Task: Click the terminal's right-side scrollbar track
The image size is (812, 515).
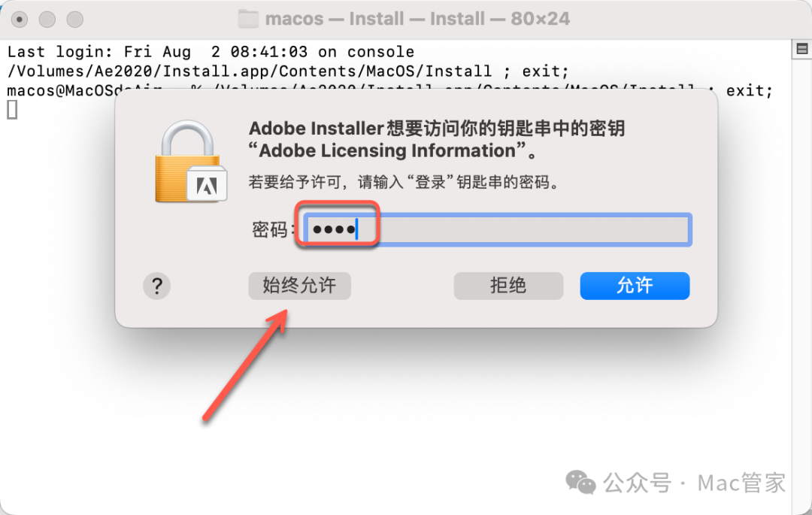Action: (801, 280)
